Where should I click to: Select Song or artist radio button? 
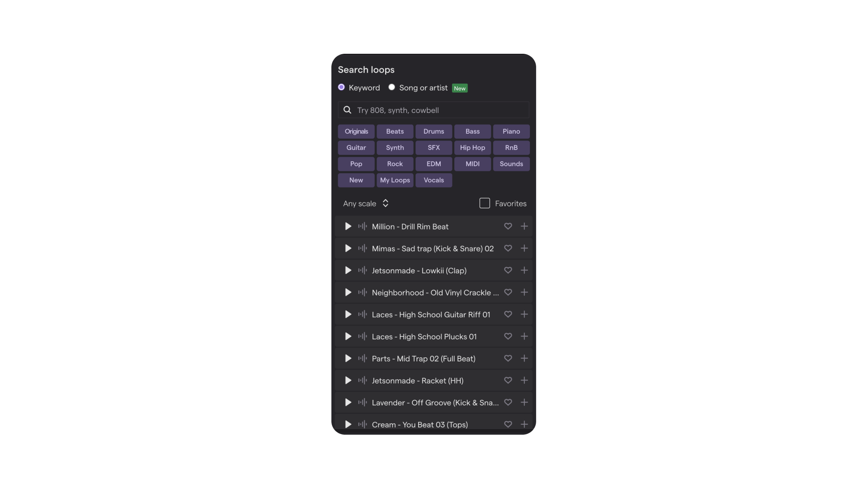(x=391, y=88)
